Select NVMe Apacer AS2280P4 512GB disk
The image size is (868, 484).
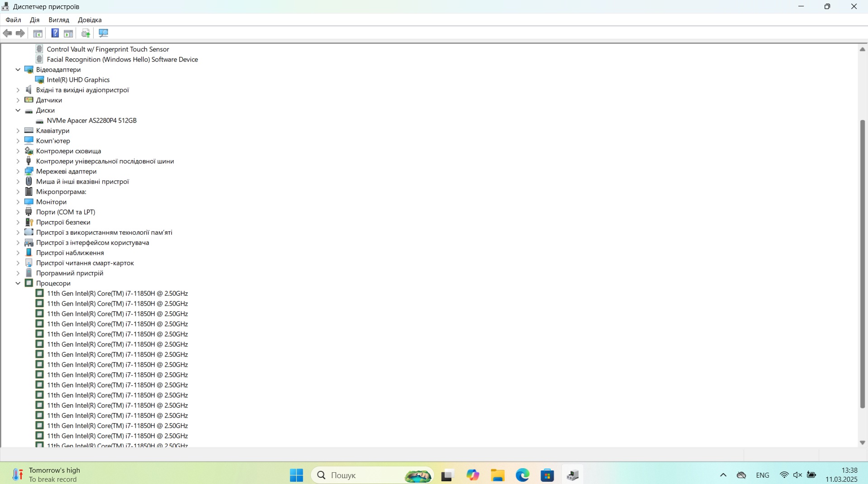click(92, 120)
